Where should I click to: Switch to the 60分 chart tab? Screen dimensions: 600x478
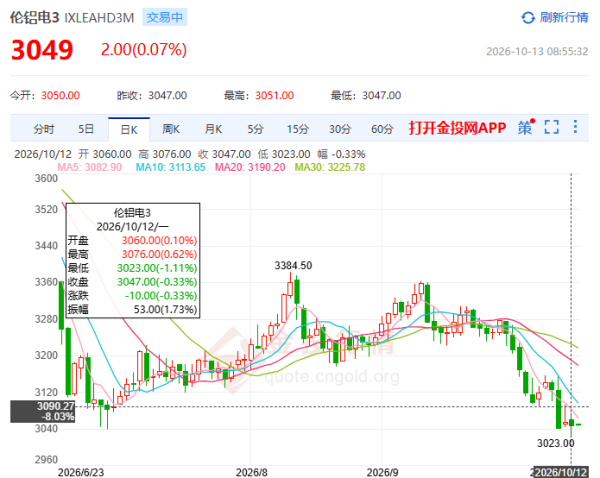[382, 129]
